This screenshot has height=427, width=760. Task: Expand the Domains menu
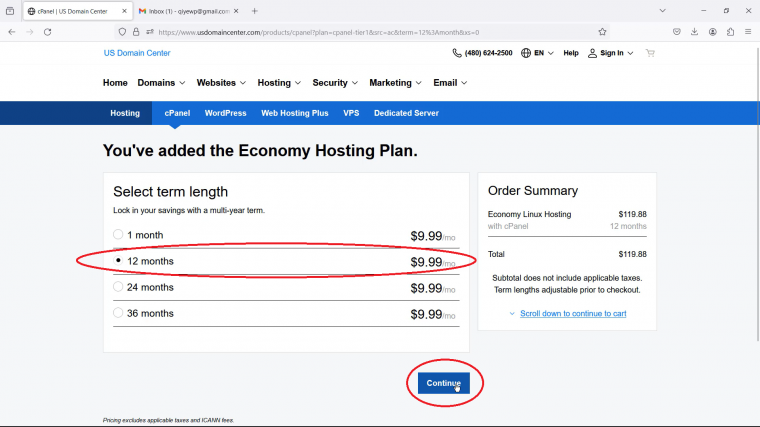click(x=161, y=83)
